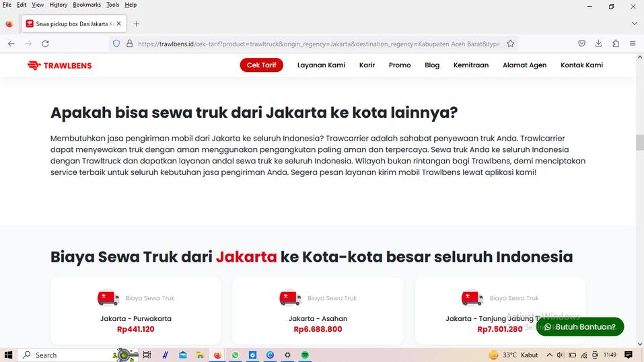Click the truck icon on Purwakarta card

108,298
